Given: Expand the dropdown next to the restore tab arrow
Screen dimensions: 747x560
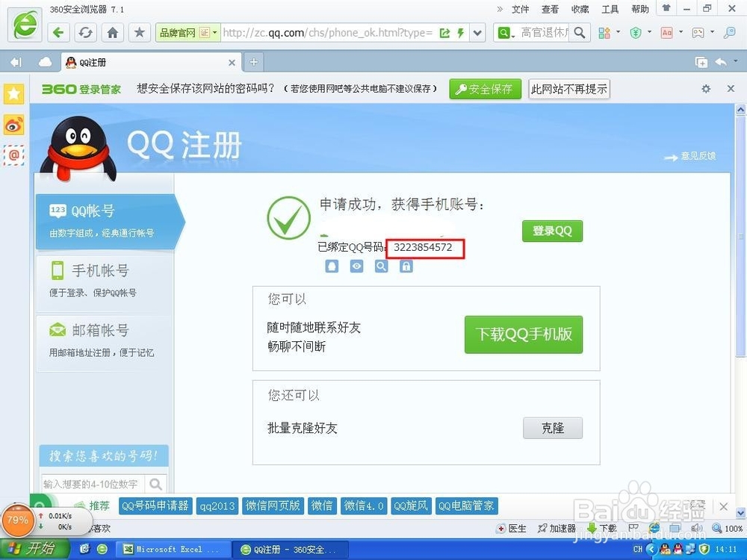Looking at the screenshot, I should 736,61.
